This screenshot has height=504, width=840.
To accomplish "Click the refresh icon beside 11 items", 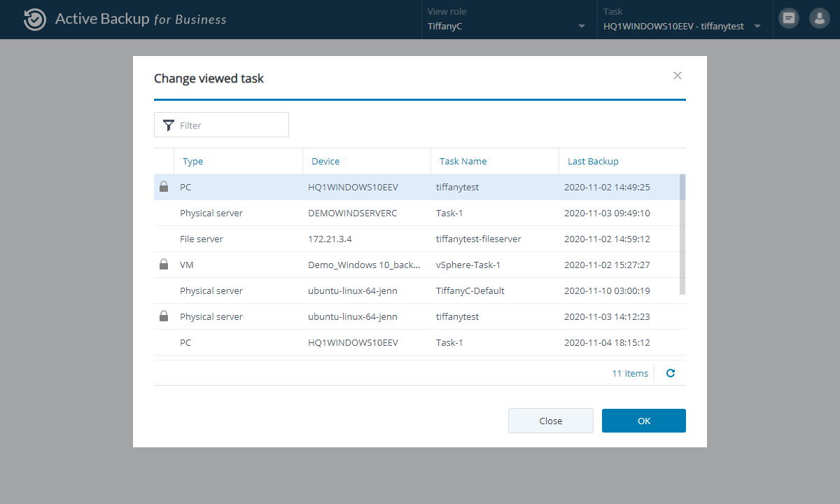I will pyautogui.click(x=670, y=374).
